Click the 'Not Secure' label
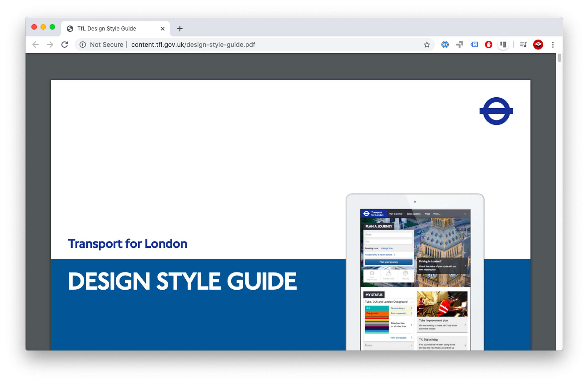 (106, 45)
